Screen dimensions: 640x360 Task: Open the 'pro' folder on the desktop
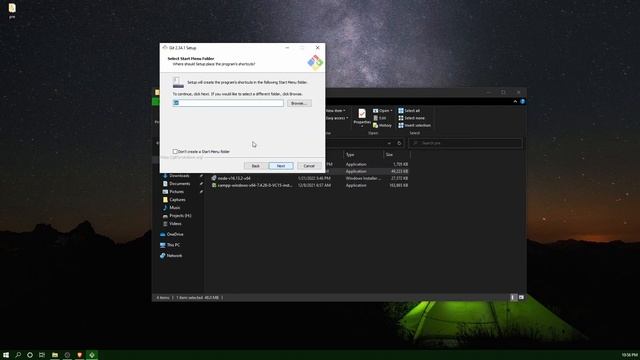tap(12, 11)
